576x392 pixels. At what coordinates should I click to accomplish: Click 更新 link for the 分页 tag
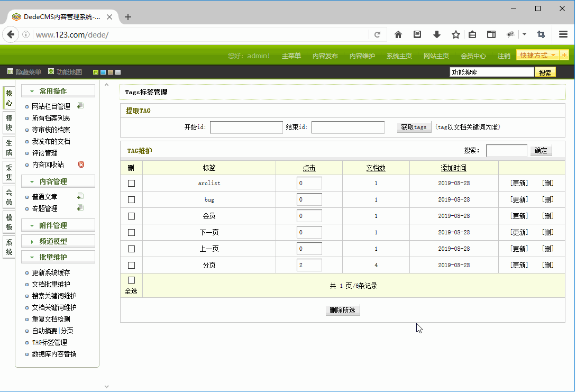[x=519, y=265]
